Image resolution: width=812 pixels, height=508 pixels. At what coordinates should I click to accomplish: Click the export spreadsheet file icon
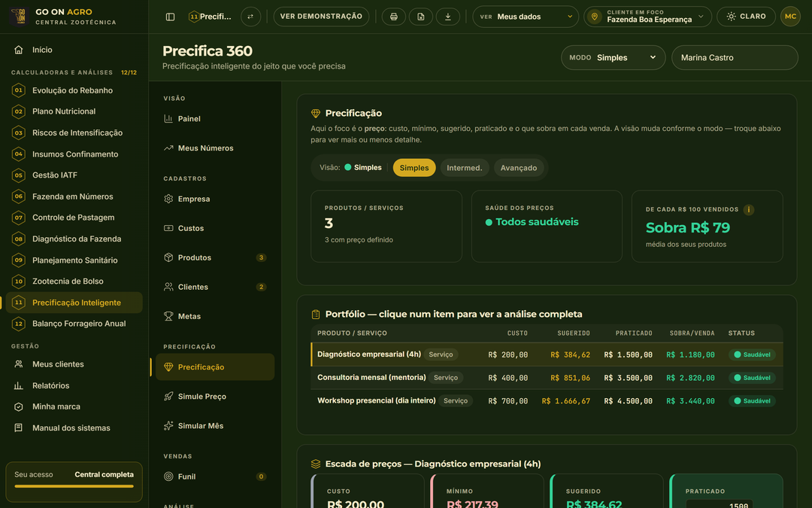(420, 17)
